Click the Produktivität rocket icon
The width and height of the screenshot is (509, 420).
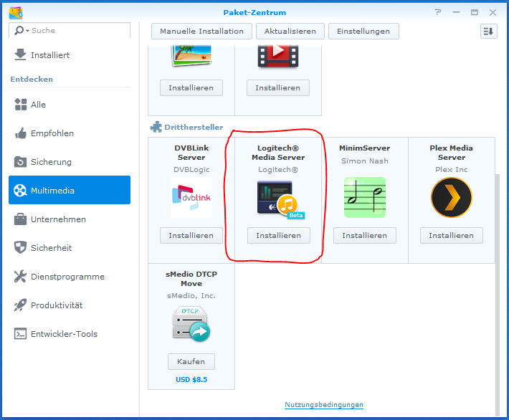20,305
